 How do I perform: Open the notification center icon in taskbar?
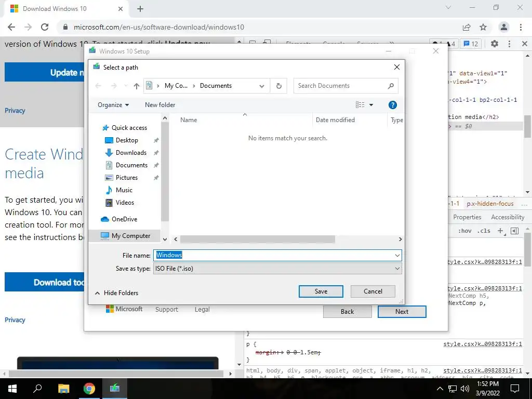(515, 389)
